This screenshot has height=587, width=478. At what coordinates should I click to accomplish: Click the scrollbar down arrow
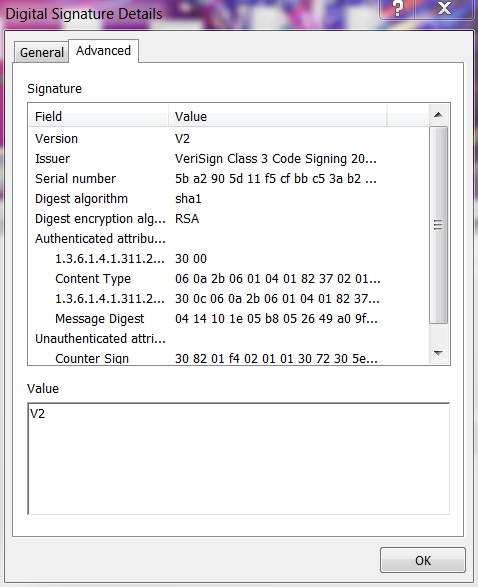[x=438, y=353]
